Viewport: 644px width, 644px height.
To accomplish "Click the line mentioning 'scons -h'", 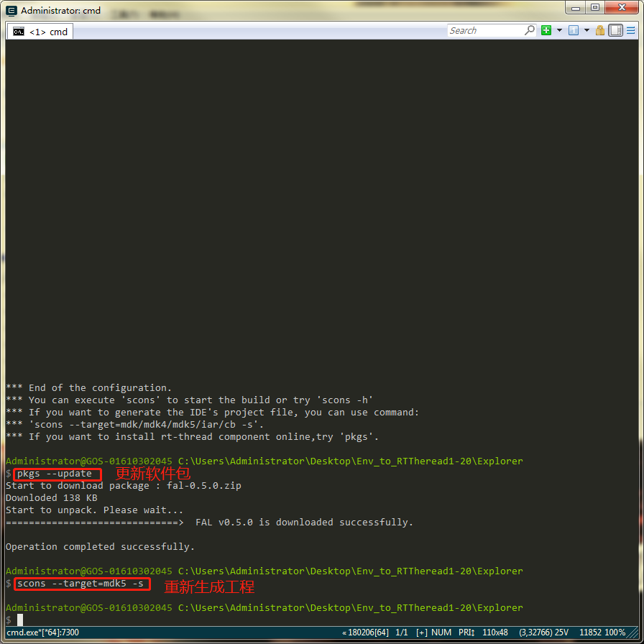I will tap(189, 400).
